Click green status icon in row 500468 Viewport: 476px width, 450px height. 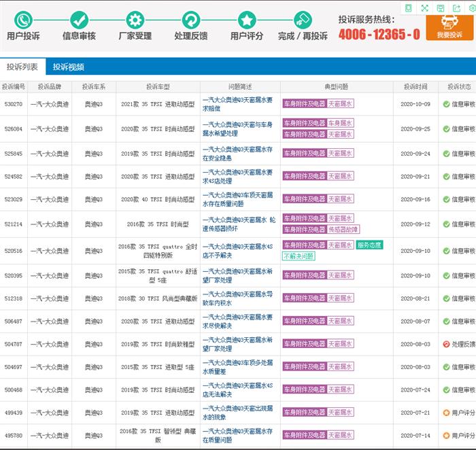446,390
